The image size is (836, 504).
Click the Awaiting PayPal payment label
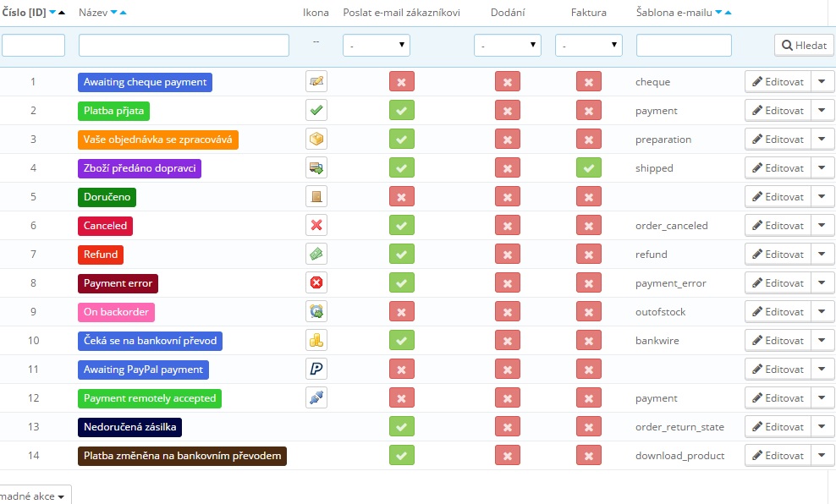[143, 370]
